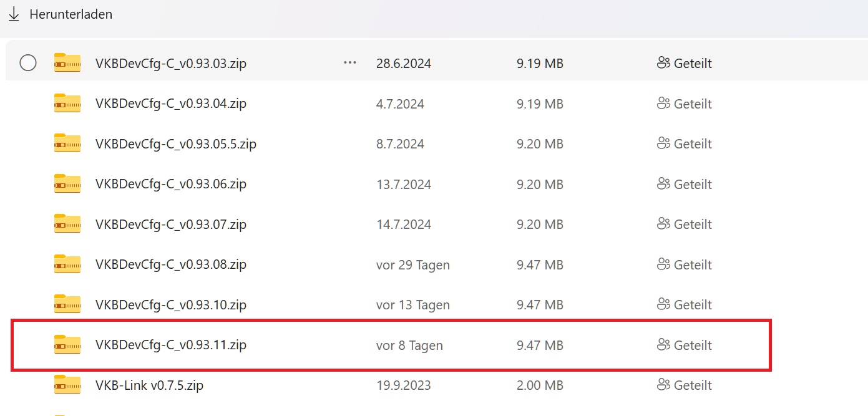Click the zip folder icon of VKBDevCfg-C_v0.93.05.5.zip

(67, 143)
